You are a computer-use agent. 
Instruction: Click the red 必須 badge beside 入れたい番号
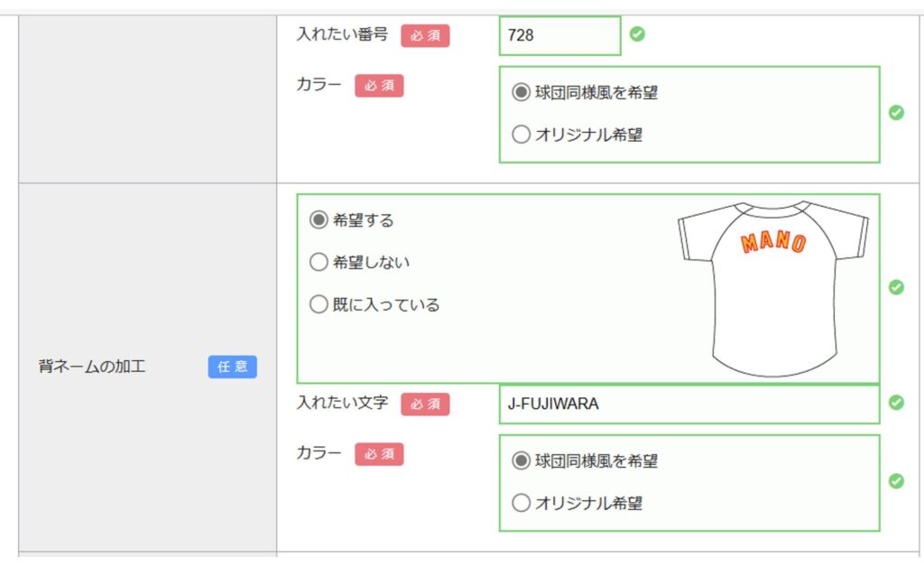coord(425,35)
